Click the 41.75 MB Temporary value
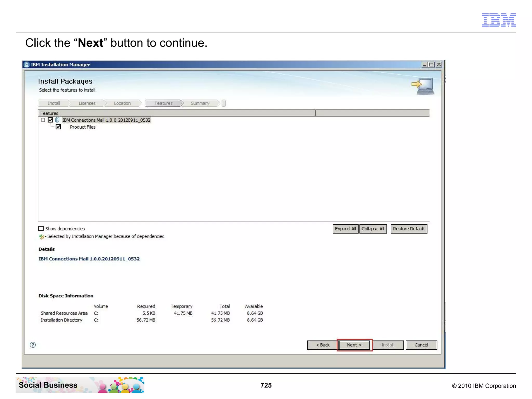The height and width of the screenshot is (399, 532). click(183, 313)
